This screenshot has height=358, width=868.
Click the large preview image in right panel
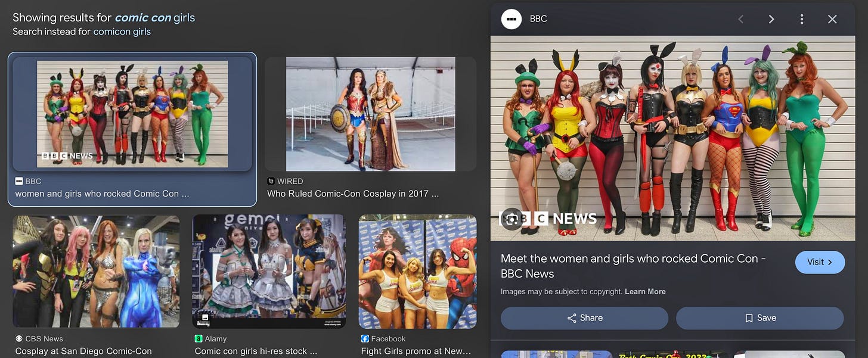coord(672,138)
